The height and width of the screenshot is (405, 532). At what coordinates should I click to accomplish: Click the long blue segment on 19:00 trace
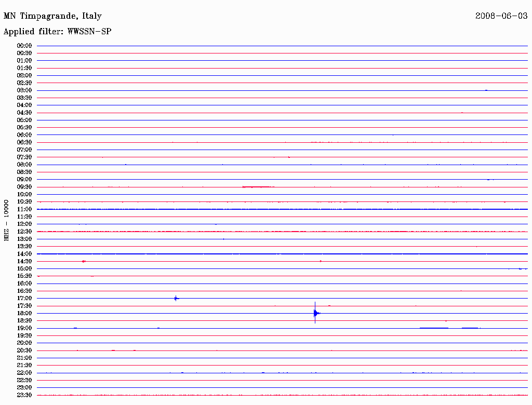click(x=434, y=328)
